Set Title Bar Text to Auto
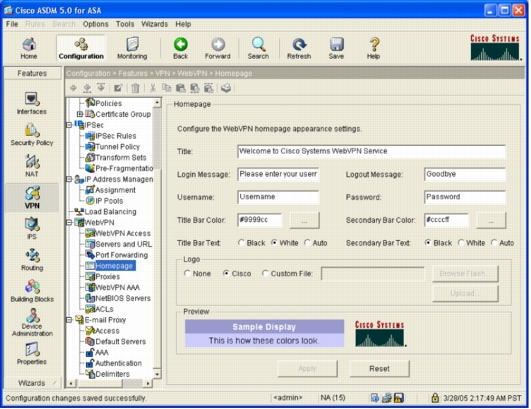Viewport: 531px width, 409px height. 307,243
